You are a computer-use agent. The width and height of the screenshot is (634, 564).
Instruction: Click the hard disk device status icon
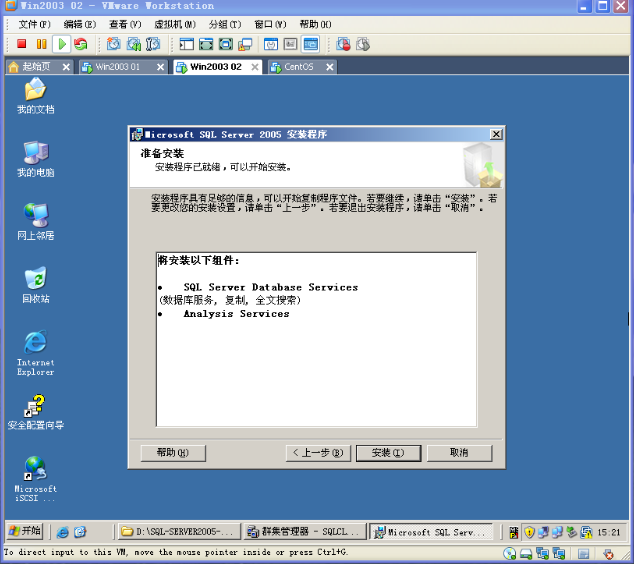tap(526, 553)
